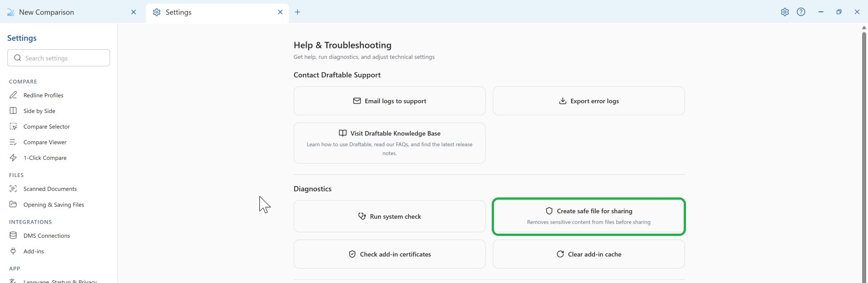The width and height of the screenshot is (868, 283).
Task: Click the stethoscope icon on Run system check
Action: [362, 216]
